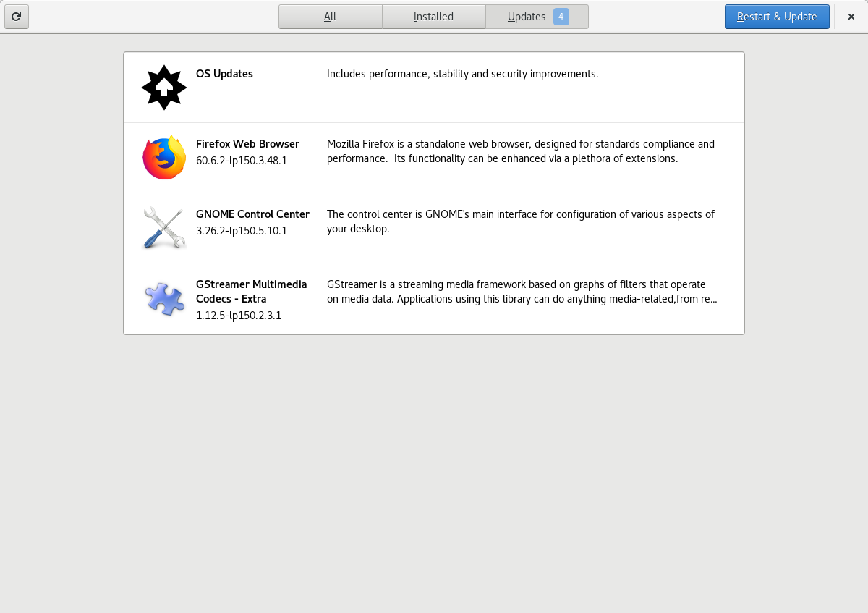868x613 pixels.
Task: Click the OS Updates star arrow icon
Action: click(164, 88)
